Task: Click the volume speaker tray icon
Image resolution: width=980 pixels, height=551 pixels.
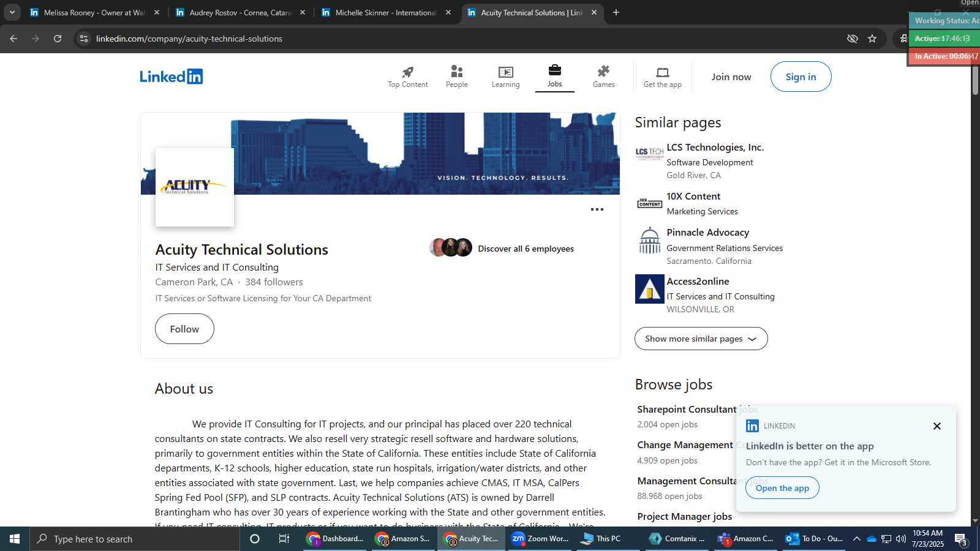Action: pyautogui.click(x=900, y=539)
